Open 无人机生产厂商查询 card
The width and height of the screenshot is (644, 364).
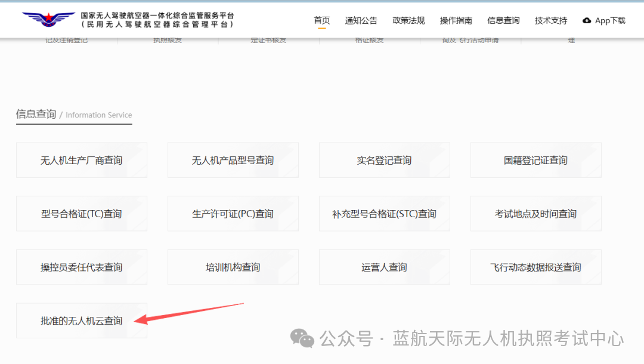pyautogui.click(x=82, y=160)
